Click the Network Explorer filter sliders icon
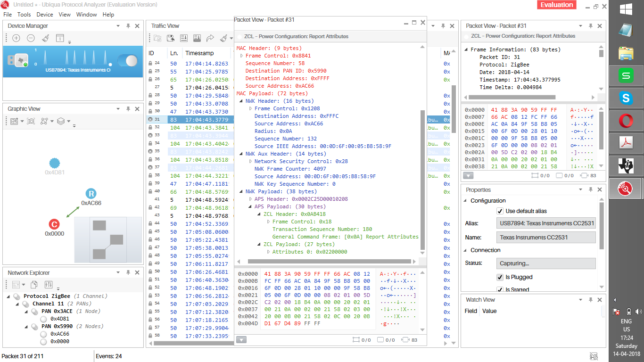This screenshot has width=644, height=362. pos(48,285)
